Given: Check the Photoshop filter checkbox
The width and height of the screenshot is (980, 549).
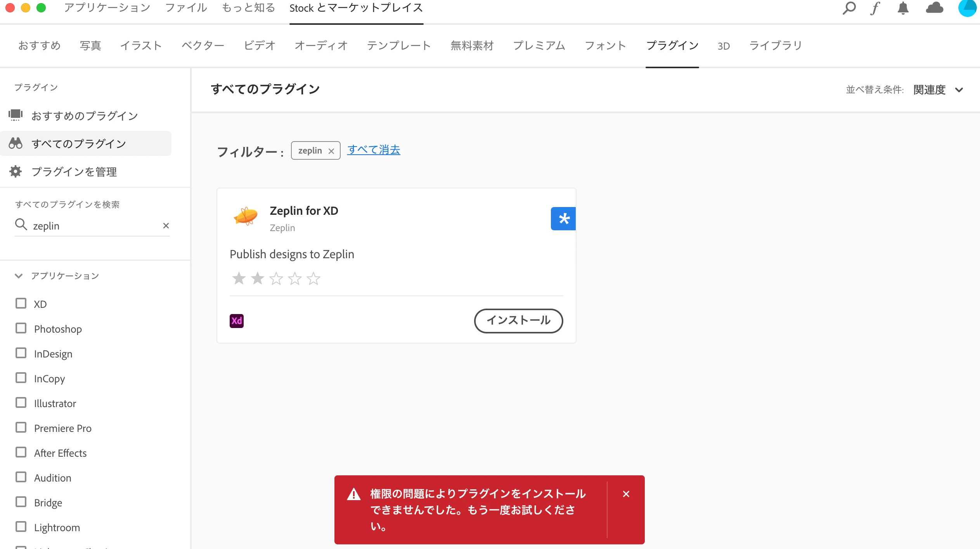Looking at the screenshot, I should click(x=21, y=328).
